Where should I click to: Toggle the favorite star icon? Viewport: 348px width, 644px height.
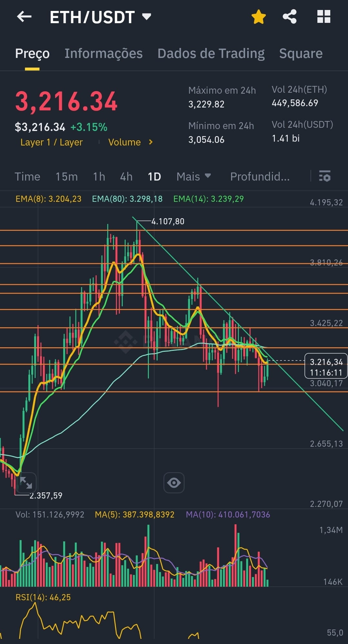tap(259, 17)
